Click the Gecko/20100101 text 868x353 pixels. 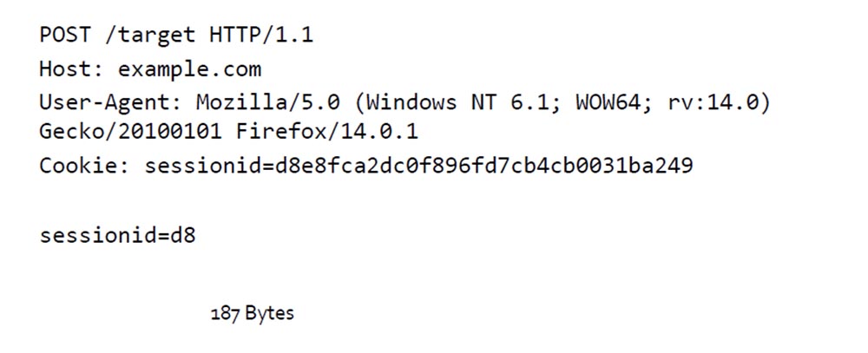tap(130, 132)
